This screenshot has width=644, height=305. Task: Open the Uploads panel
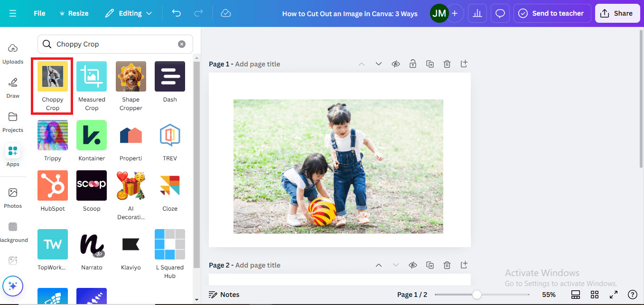(13, 53)
